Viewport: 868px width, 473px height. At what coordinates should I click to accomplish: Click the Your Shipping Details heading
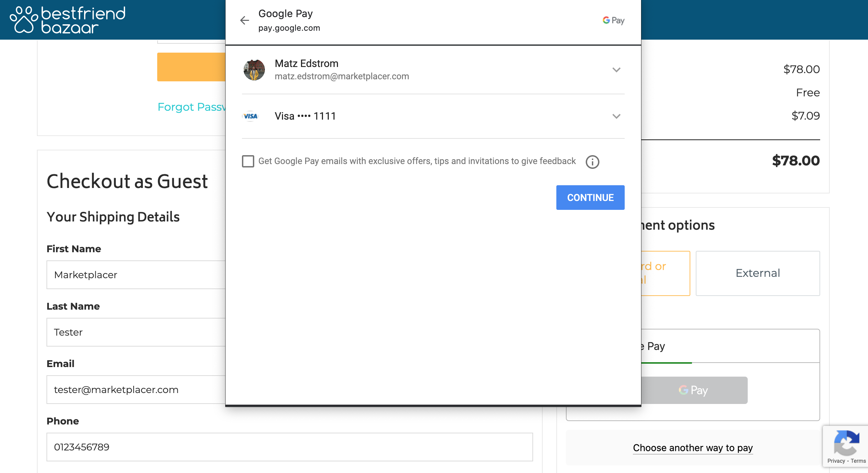[x=113, y=217]
